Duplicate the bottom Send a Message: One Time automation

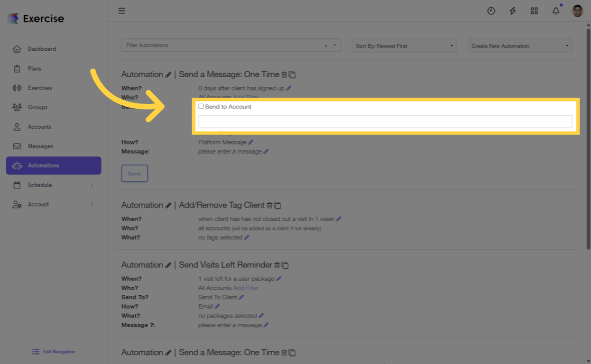(293, 353)
